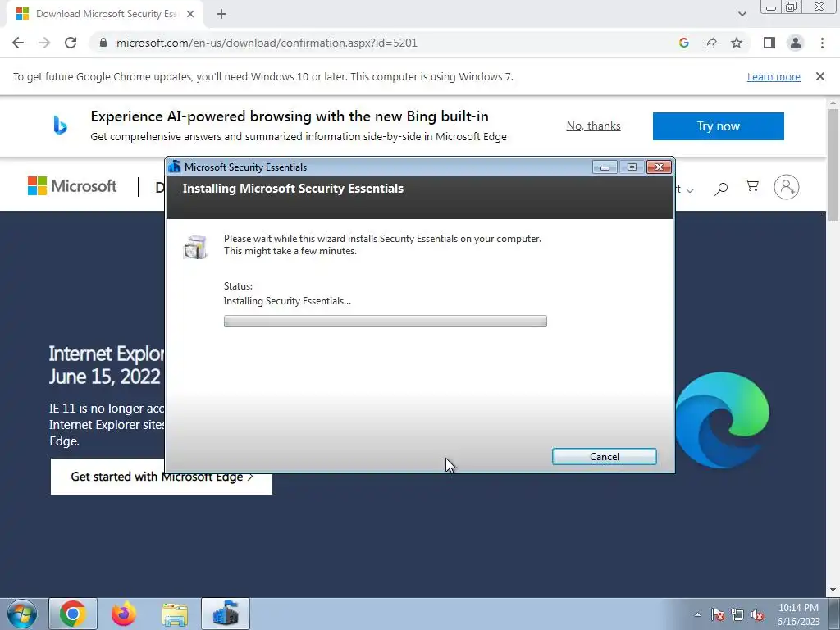Click the address bar URL

[267, 43]
